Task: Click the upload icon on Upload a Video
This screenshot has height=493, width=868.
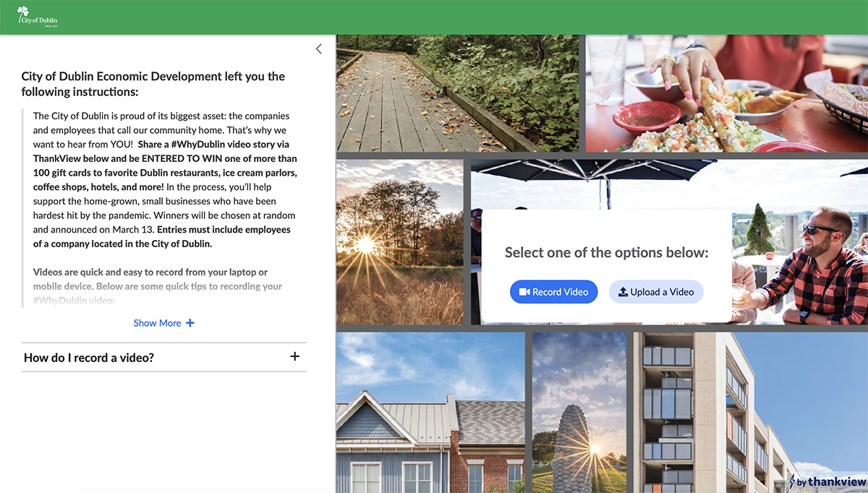Action: click(x=623, y=292)
